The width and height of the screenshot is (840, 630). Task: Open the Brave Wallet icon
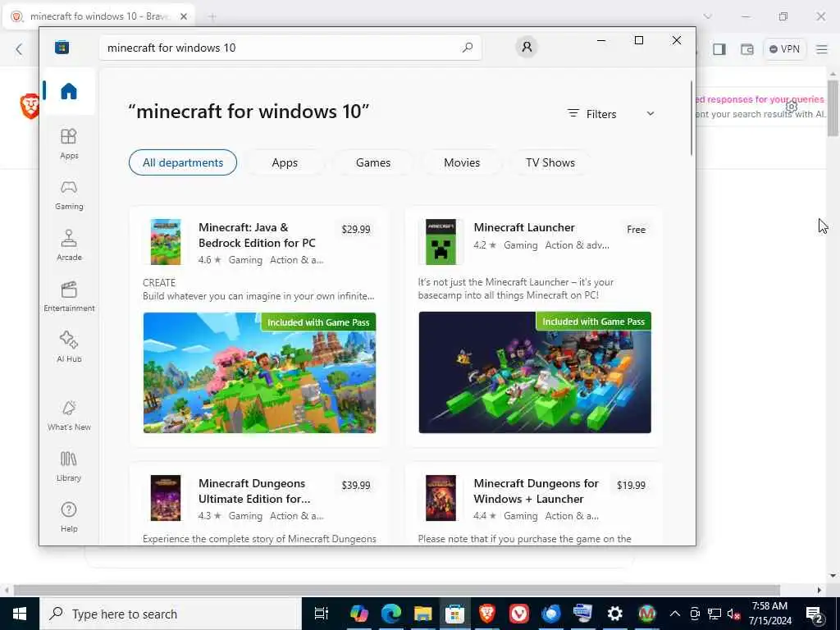[x=746, y=49]
